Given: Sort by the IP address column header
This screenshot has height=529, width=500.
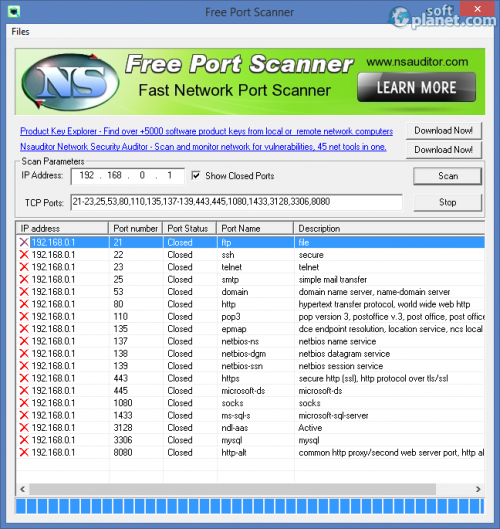Looking at the screenshot, I should [x=62, y=228].
